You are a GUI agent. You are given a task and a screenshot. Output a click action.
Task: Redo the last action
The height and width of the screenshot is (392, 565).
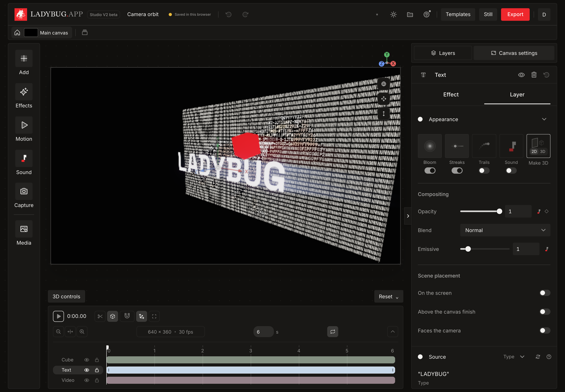click(245, 15)
